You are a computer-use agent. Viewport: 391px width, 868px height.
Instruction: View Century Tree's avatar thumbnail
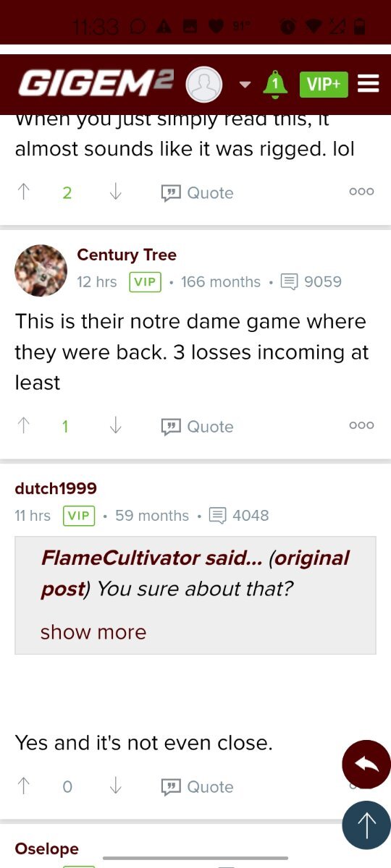tap(41, 271)
